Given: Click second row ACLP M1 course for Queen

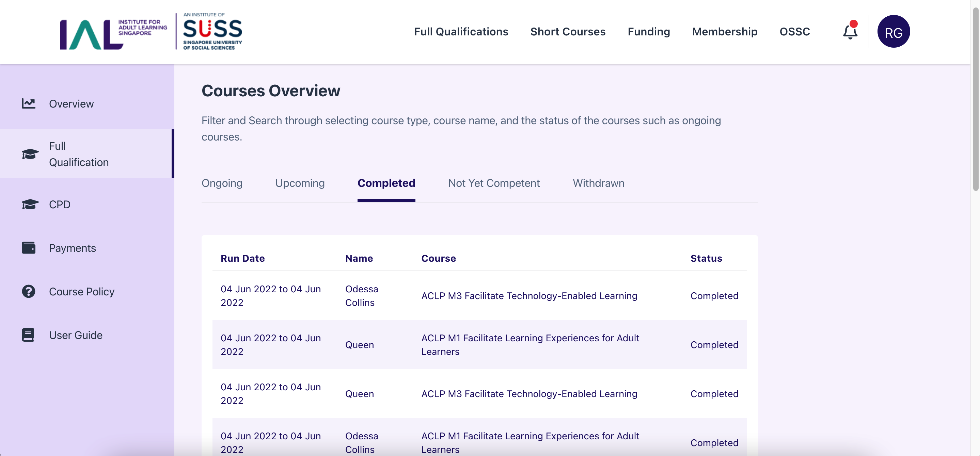Looking at the screenshot, I should pos(530,345).
